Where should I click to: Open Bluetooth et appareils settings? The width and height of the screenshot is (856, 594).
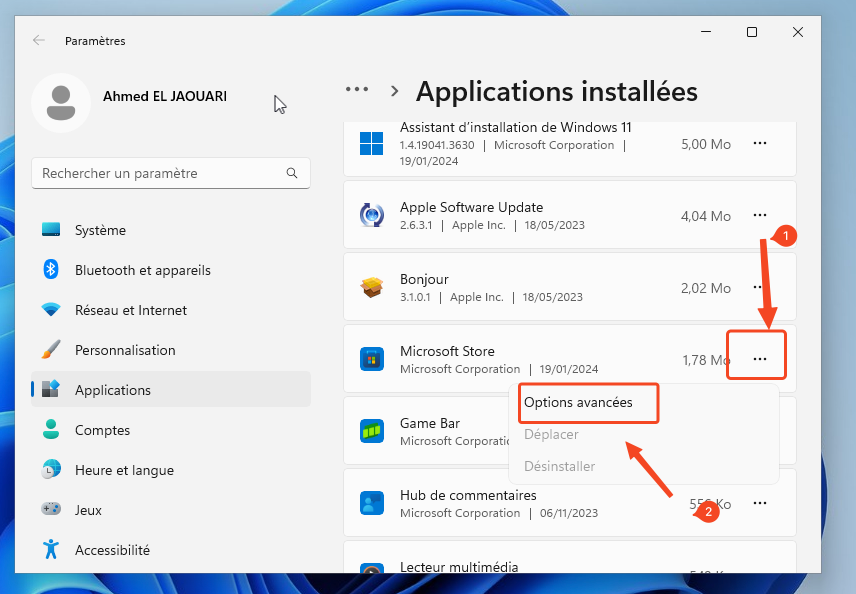pos(142,270)
